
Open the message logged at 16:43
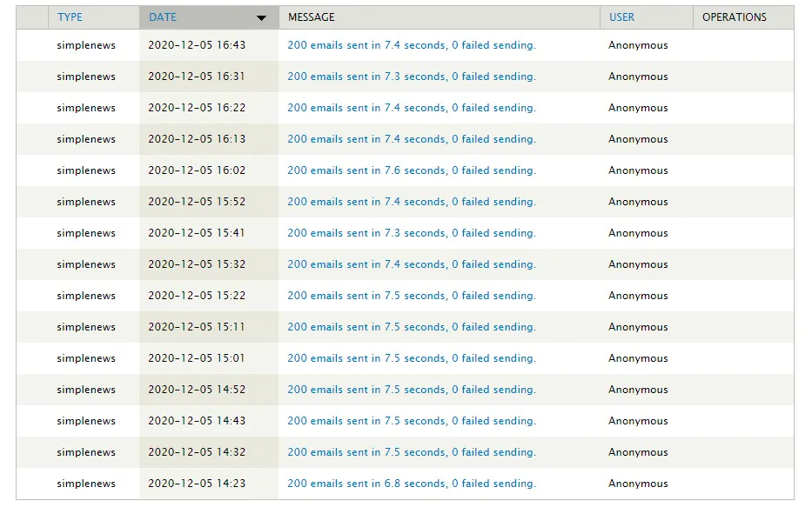pos(411,45)
